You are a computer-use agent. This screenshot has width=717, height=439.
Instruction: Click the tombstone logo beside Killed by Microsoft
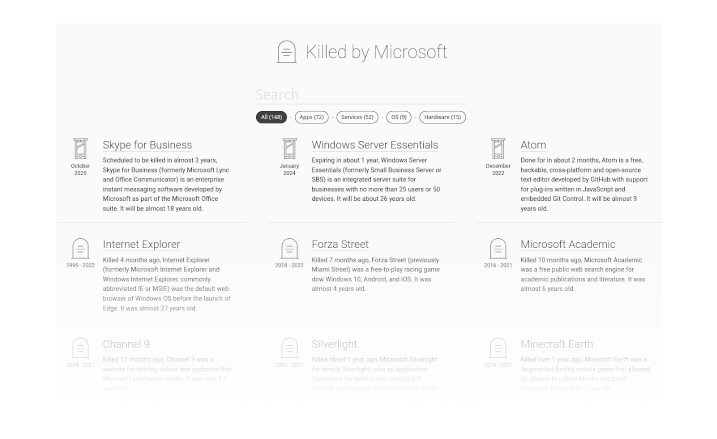coord(287,53)
